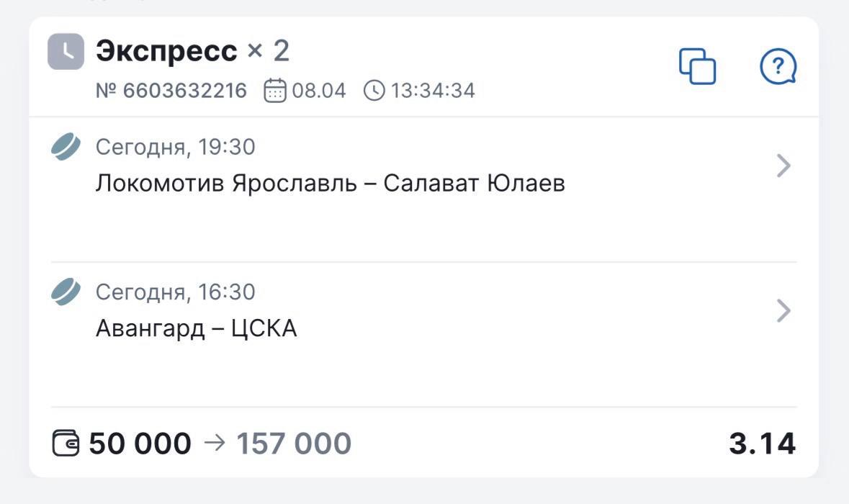849x504 pixels.
Task: Expand the Локомотив Ярославль match chevron
Action: [783, 166]
